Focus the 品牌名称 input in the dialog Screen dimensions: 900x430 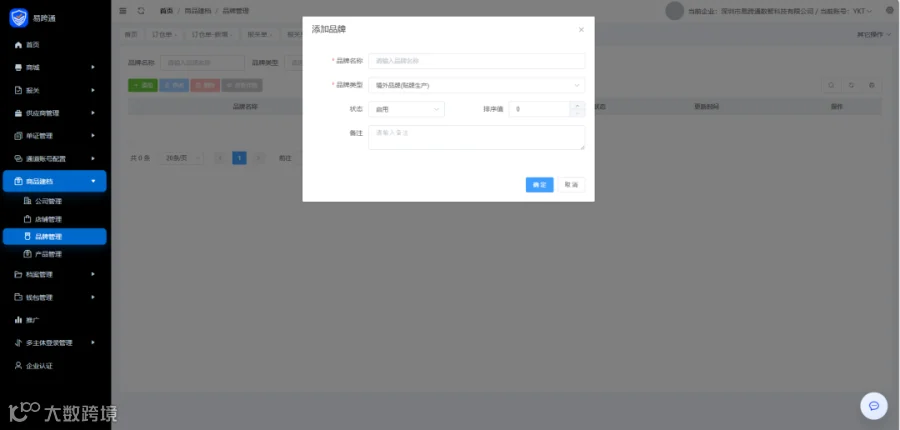476,61
